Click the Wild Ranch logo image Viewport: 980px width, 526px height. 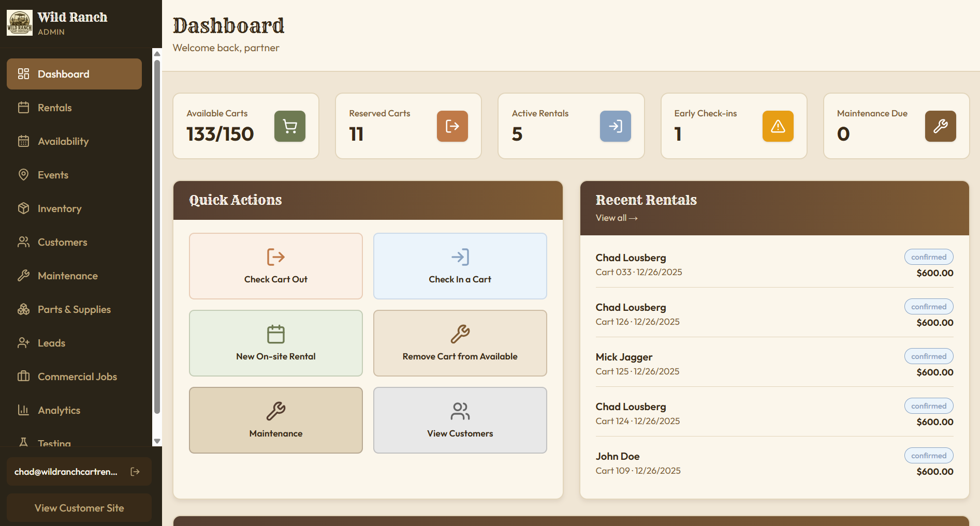[20, 23]
